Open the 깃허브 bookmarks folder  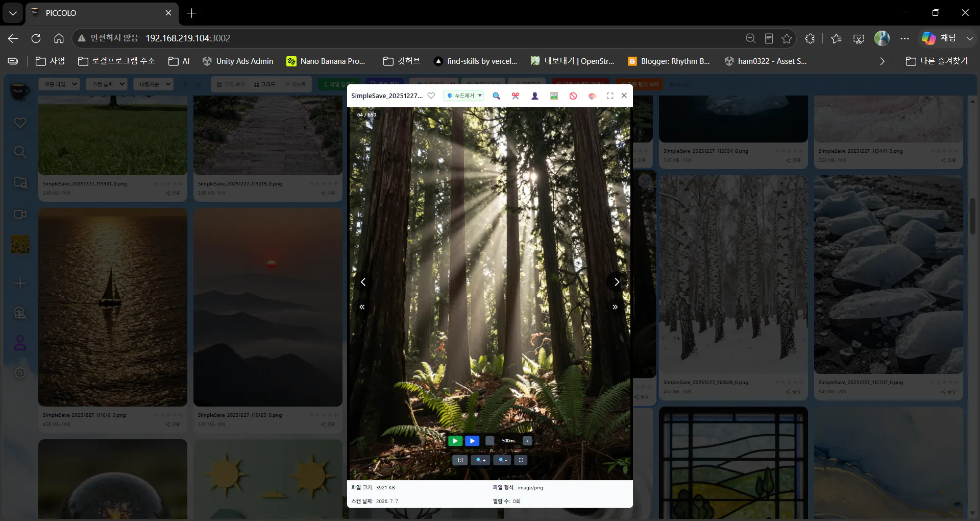tap(402, 61)
